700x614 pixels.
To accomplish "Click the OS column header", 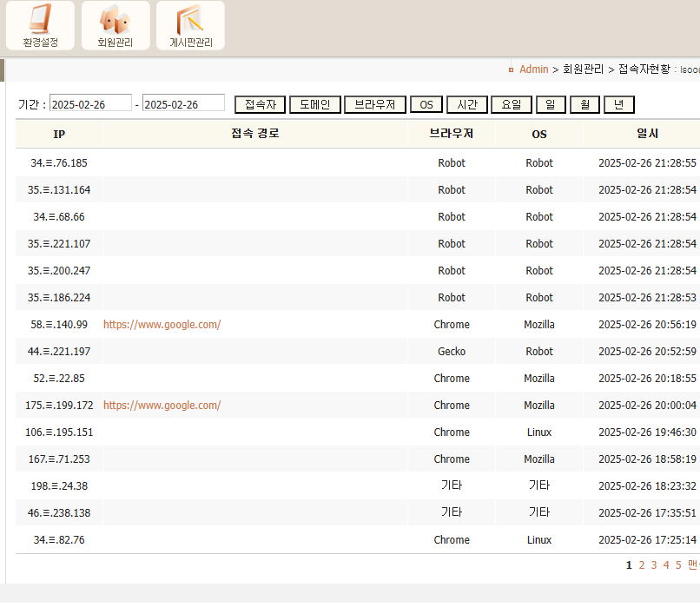I will 539,134.
